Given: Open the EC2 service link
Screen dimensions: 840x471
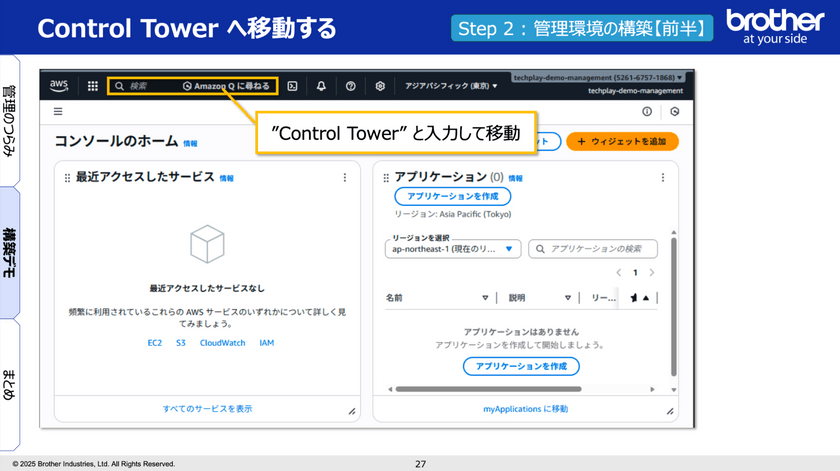Looking at the screenshot, I should click(155, 343).
